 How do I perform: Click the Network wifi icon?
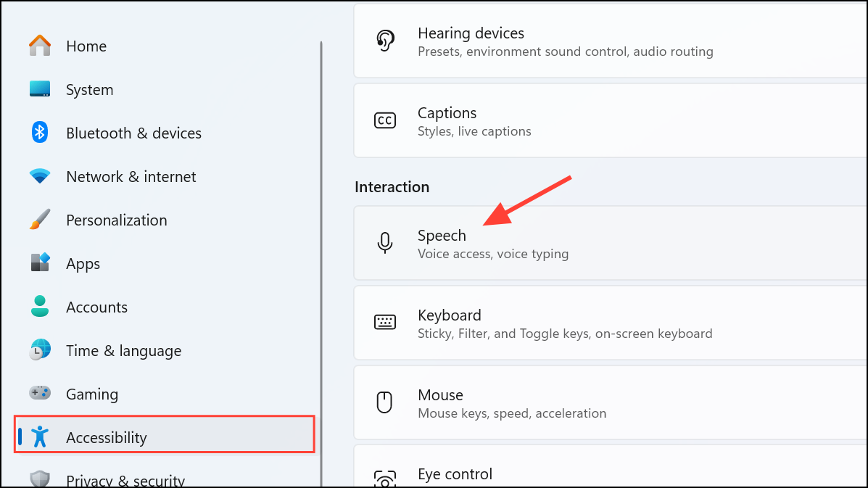(x=40, y=176)
